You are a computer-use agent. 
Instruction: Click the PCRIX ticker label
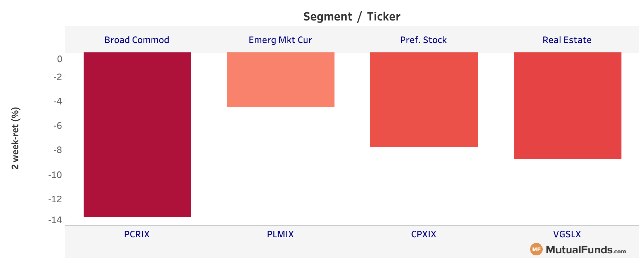tap(137, 234)
